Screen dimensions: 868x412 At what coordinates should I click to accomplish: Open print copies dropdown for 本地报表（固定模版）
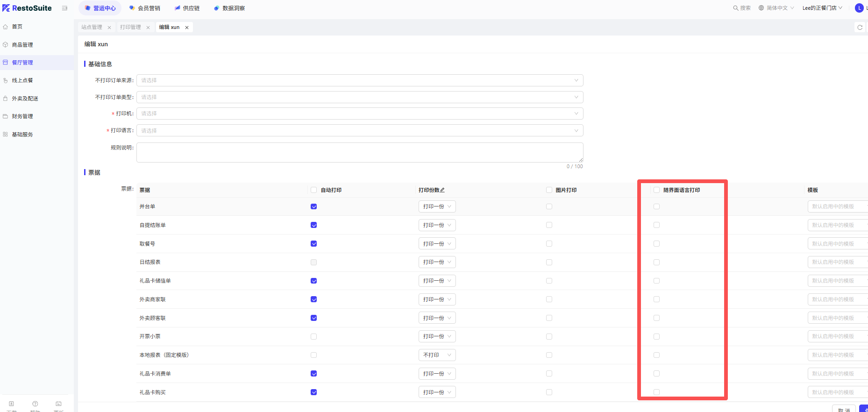pos(437,355)
